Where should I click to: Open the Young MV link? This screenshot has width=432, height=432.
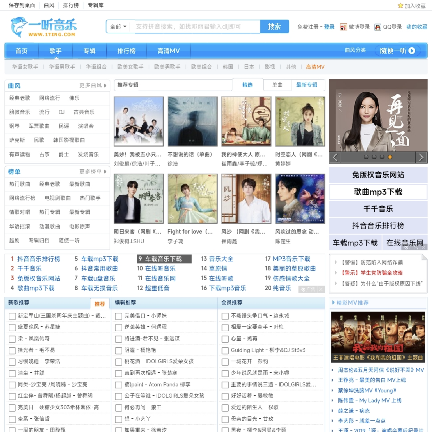click(x=367, y=390)
